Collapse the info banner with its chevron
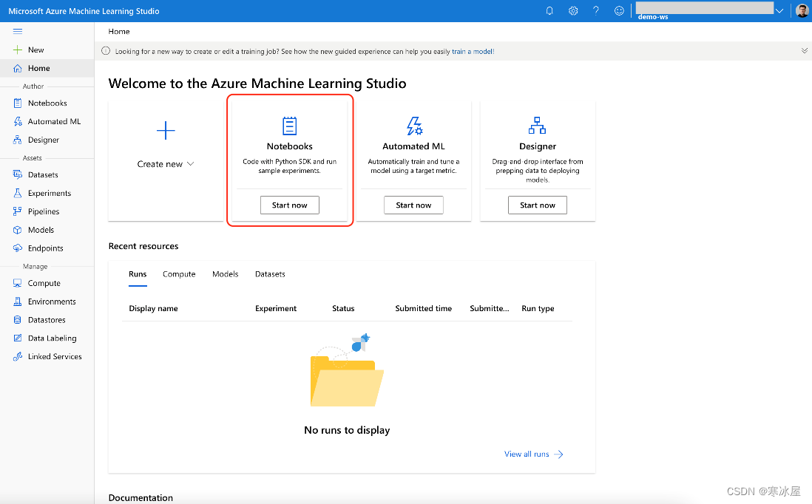812x504 pixels. point(804,51)
